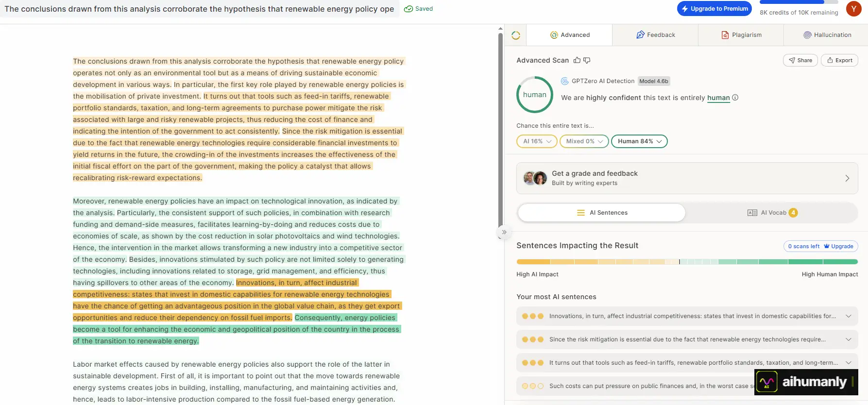Click the thumbs up icon beside Advanced Scan

[x=577, y=60]
